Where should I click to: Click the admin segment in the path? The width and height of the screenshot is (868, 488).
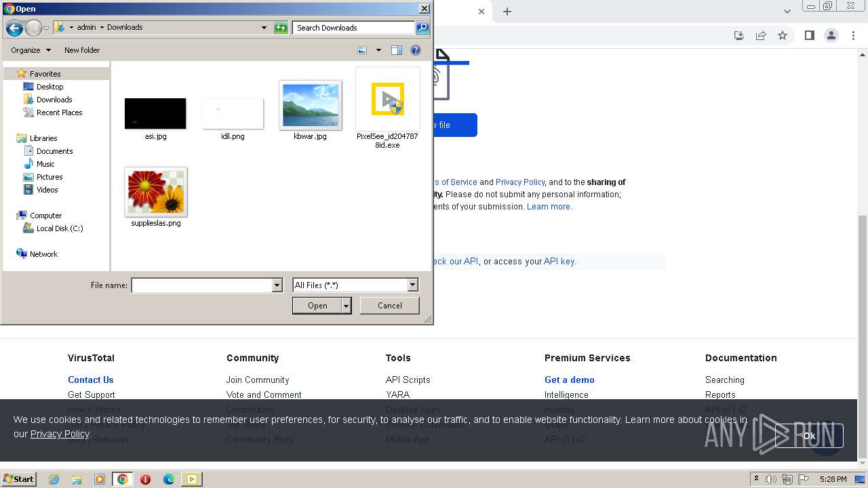coord(86,28)
